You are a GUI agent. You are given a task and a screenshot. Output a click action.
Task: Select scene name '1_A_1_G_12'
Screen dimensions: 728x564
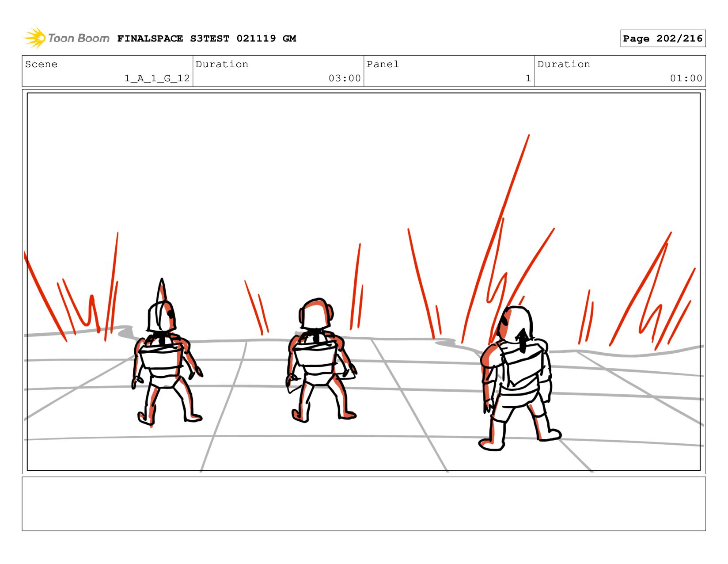157,78
